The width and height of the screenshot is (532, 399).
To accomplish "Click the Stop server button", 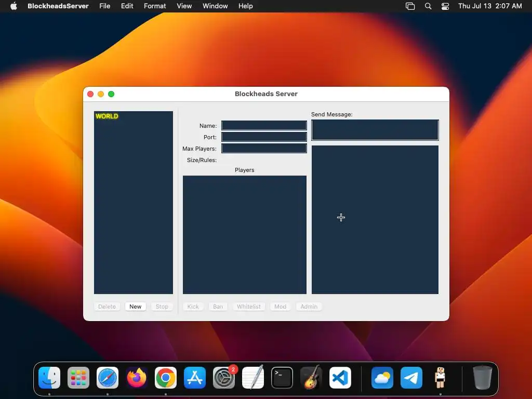I will [162, 307].
